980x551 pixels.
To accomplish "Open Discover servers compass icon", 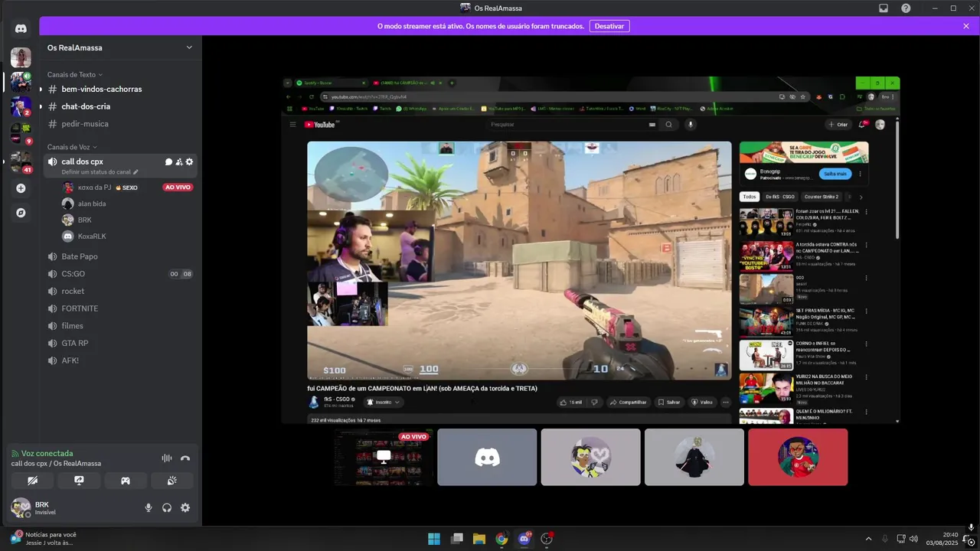I will pos(21,213).
